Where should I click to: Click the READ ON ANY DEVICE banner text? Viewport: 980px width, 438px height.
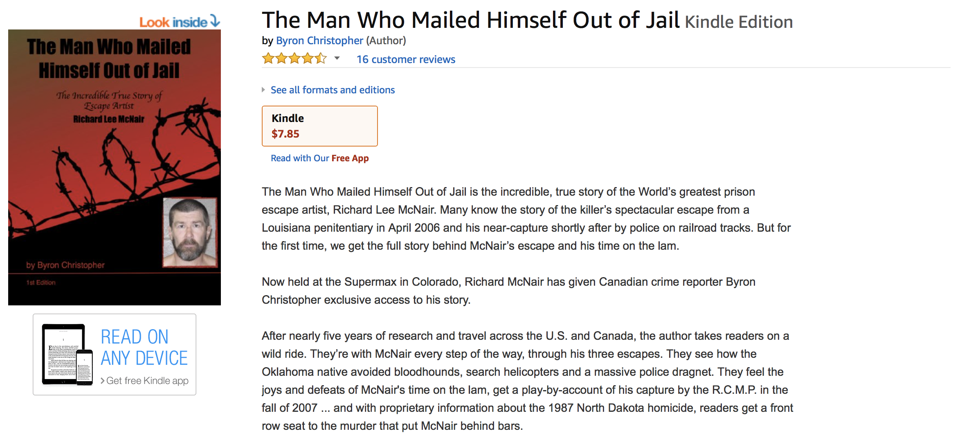click(144, 348)
